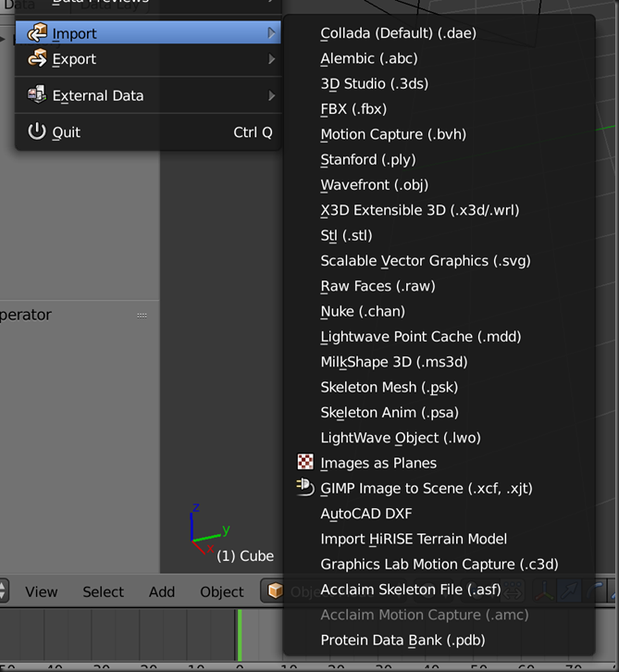Select GIMP Image to Scene import
The height and width of the screenshot is (672, 619).
click(439, 488)
